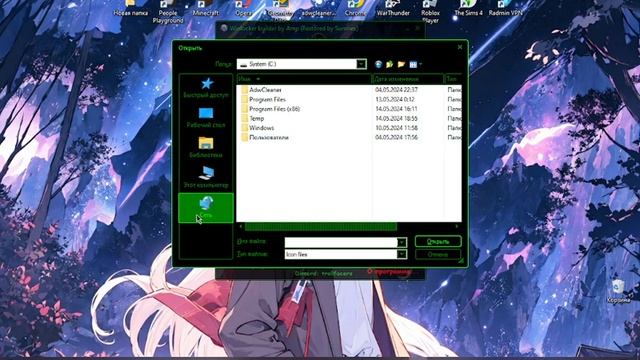Open the view menu icon

(x=415, y=64)
